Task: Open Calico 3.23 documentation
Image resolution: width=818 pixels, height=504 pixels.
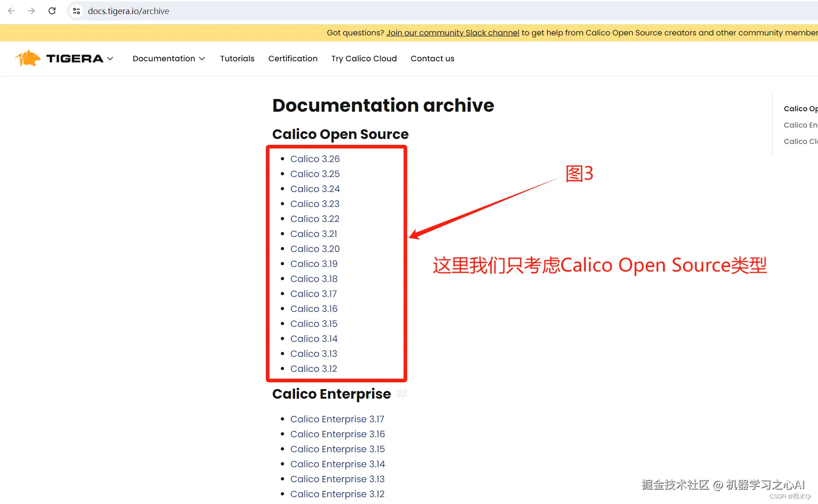Action: coord(315,204)
